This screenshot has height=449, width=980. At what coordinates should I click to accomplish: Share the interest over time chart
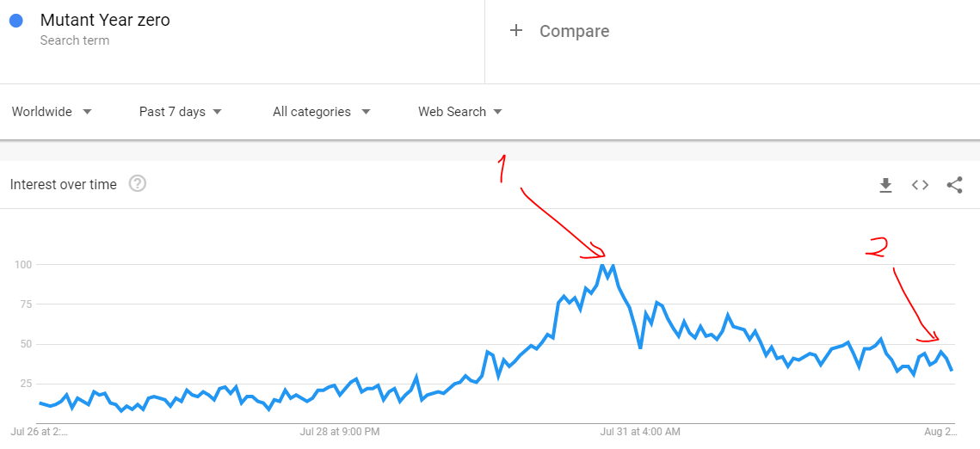(x=954, y=185)
